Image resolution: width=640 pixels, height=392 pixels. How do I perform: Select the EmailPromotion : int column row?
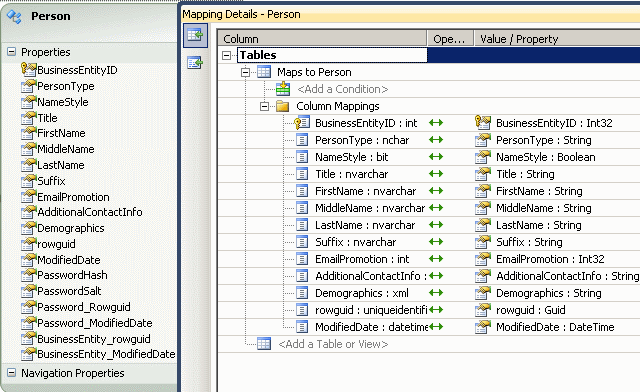coord(362,259)
